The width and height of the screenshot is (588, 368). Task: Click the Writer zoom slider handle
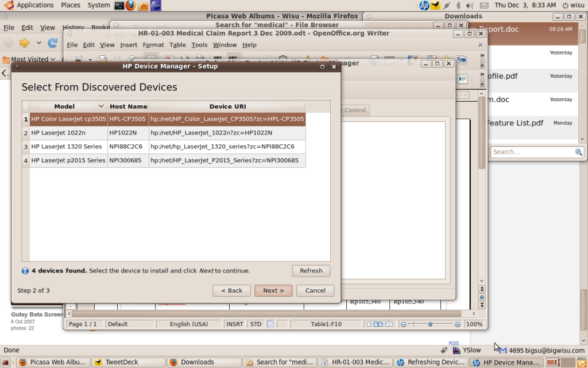(x=430, y=324)
